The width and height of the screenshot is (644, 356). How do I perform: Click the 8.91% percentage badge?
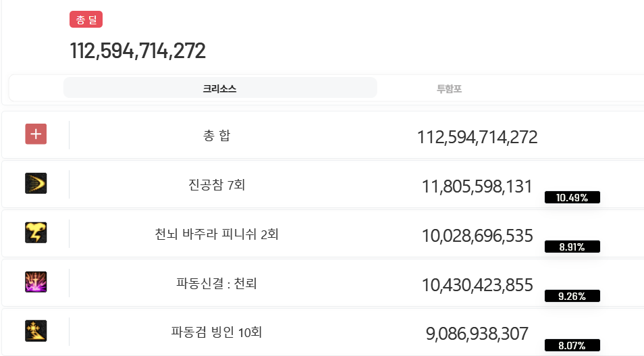[x=572, y=247]
